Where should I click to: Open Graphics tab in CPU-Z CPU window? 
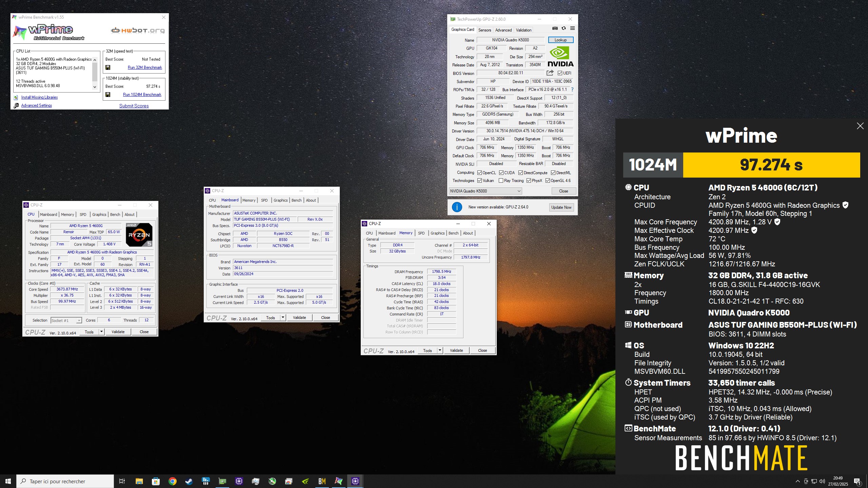point(99,215)
